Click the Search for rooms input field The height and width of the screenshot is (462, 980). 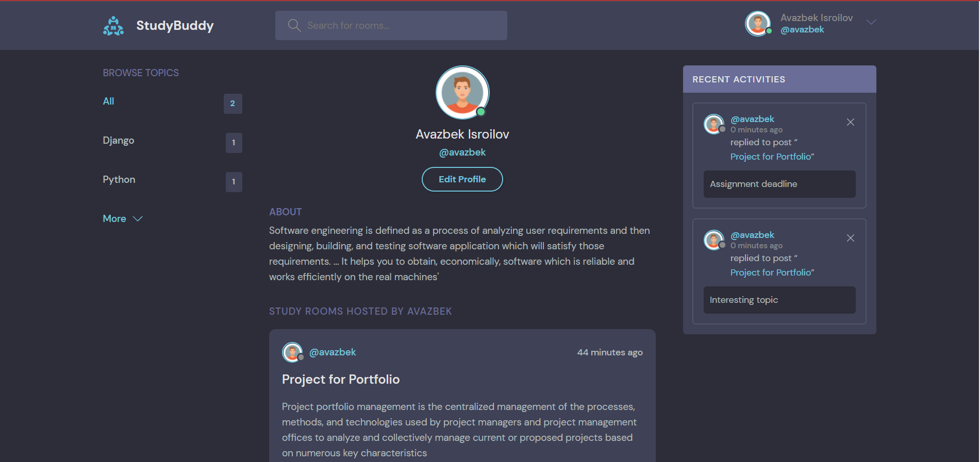tap(392, 25)
